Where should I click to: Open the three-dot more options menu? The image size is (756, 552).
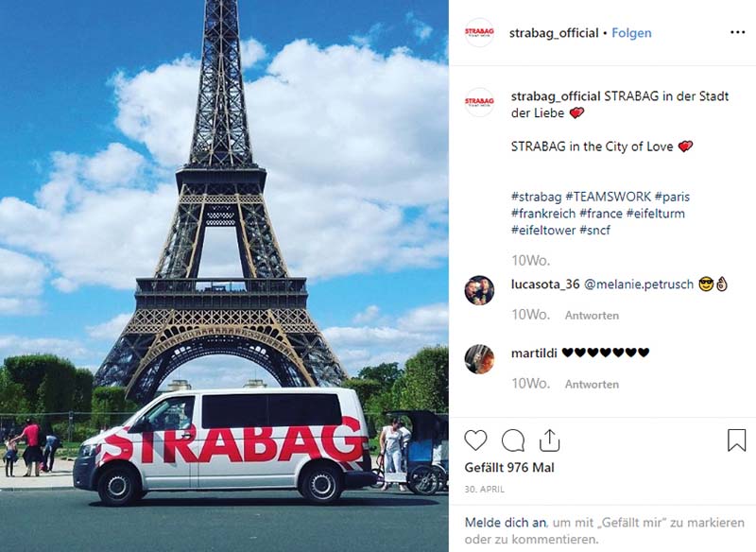[x=737, y=32]
